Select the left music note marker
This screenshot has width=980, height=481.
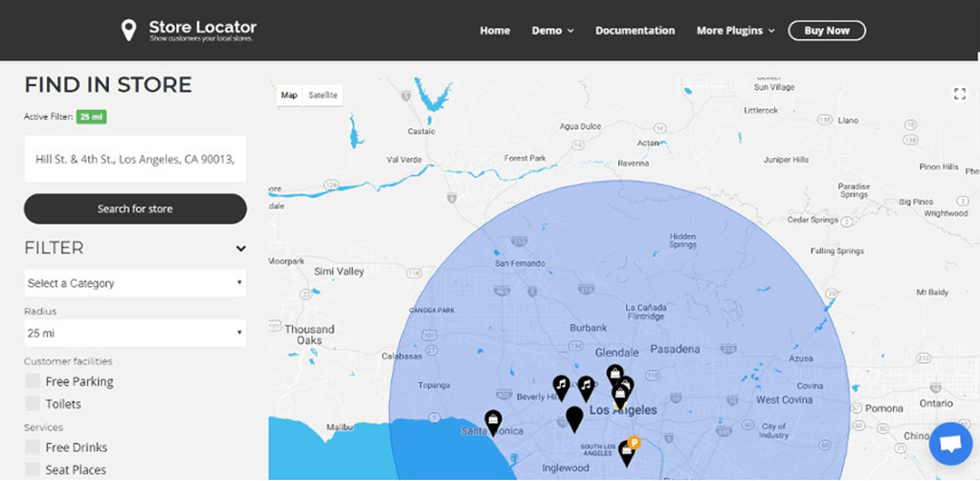click(561, 388)
